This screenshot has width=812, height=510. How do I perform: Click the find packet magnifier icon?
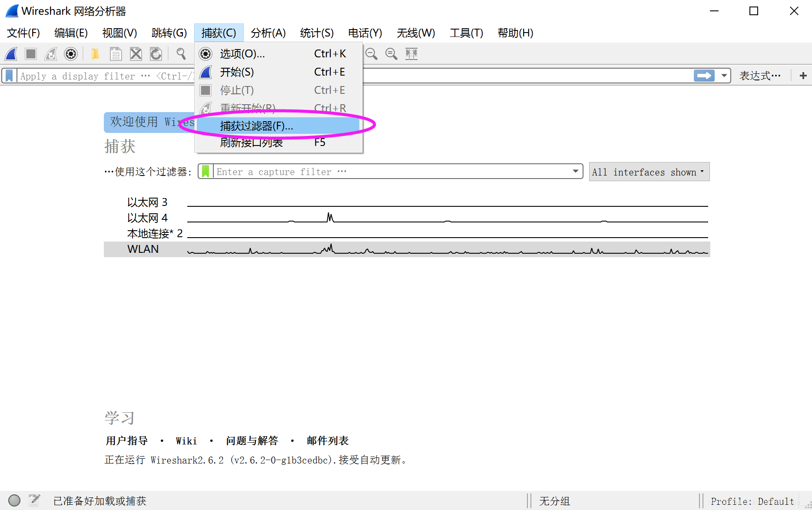(181, 54)
